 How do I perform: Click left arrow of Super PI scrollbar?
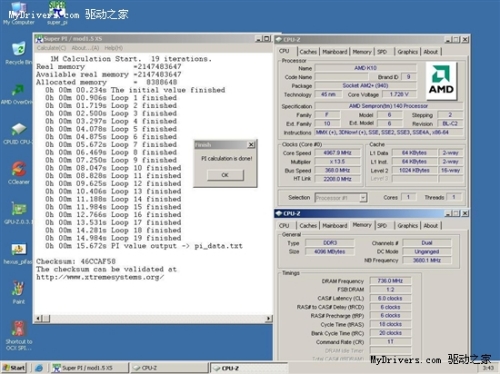click(x=38, y=319)
